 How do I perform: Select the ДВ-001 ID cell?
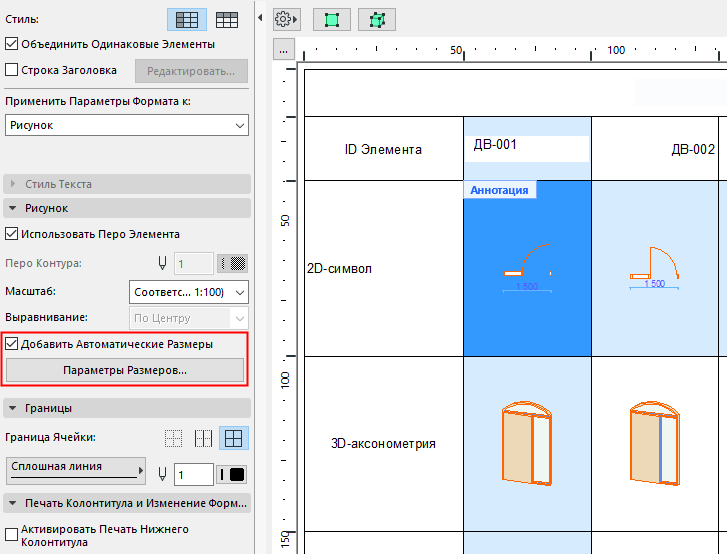[527, 148]
